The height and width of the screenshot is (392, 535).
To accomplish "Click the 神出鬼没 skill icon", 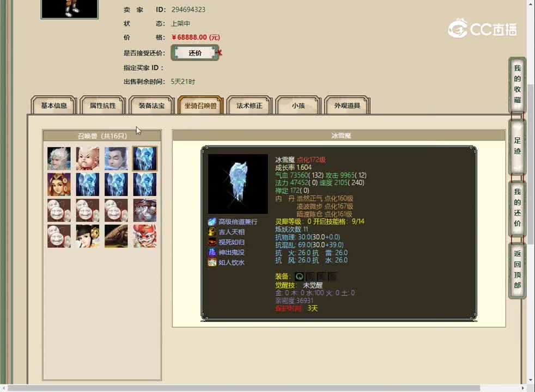I will [212, 252].
